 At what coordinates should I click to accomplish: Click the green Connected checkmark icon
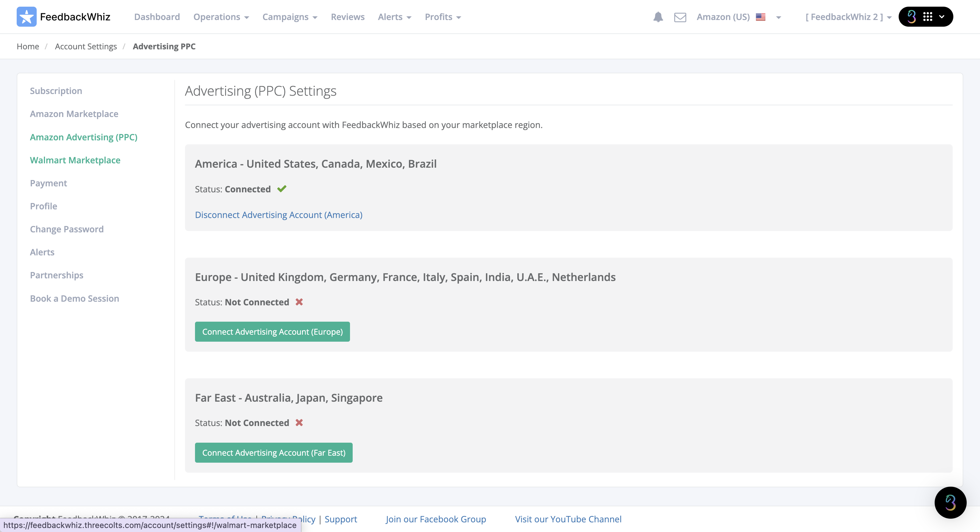tap(282, 189)
